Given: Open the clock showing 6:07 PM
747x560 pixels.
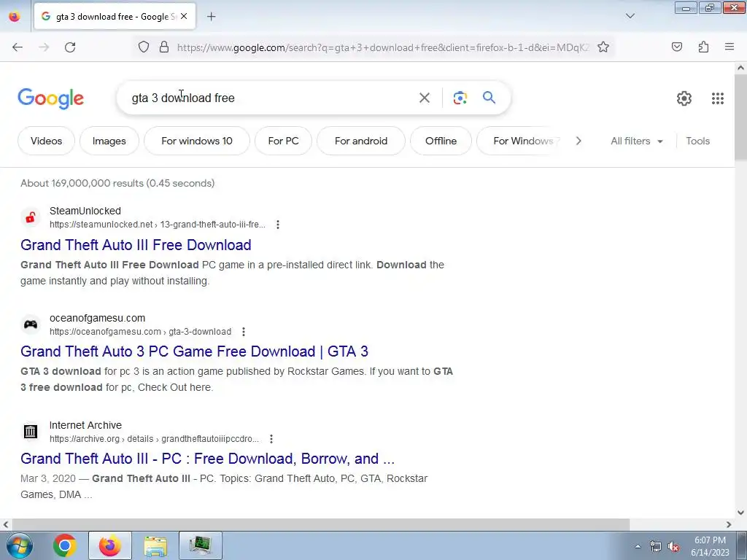Looking at the screenshot, I should tap(711, 546).
